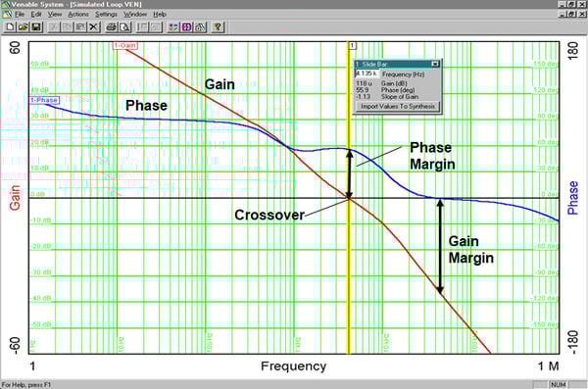
Task: Click the '50 dB' gridline label
Action: [39, 64]
